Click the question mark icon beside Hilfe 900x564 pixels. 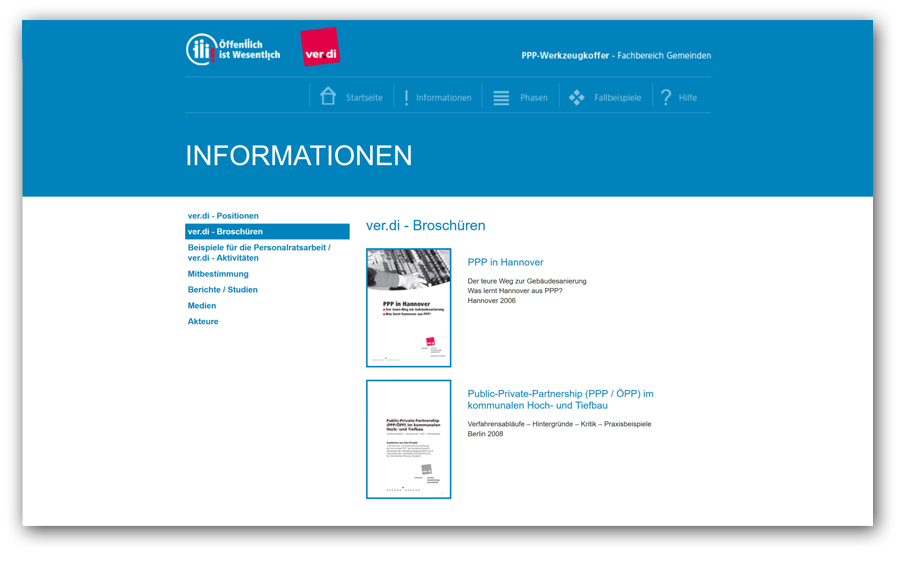pyautogui.click(x=666, y=97)
